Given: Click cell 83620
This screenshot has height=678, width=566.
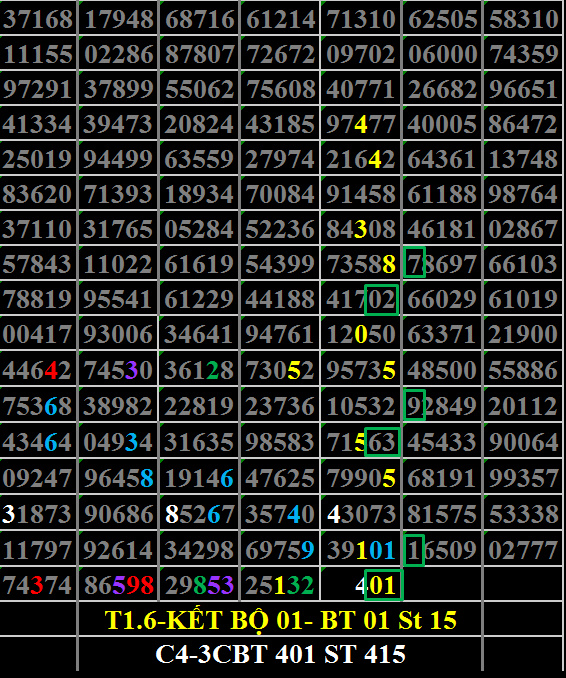Looking at the screenshot, I should coord(38,193).
